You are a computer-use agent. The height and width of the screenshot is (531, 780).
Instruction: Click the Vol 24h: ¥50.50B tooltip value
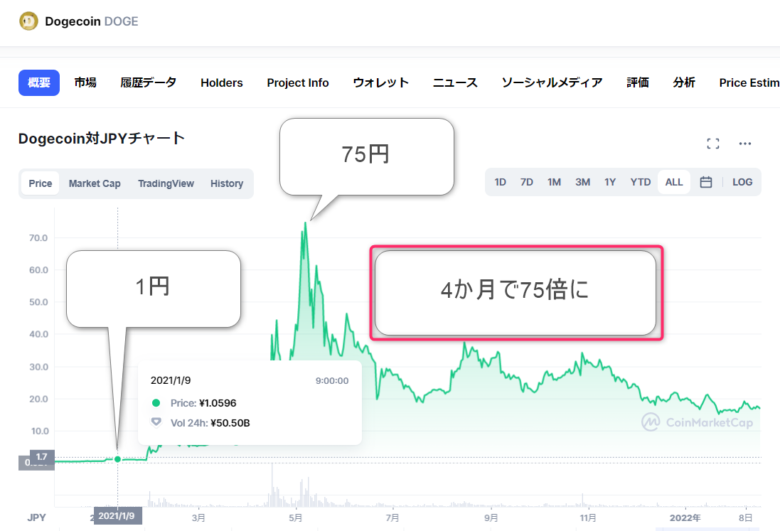click(210, 423)
